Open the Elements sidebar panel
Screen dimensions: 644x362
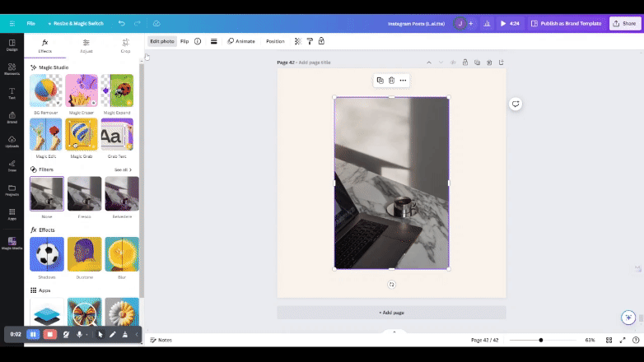[x=12, y=68]
